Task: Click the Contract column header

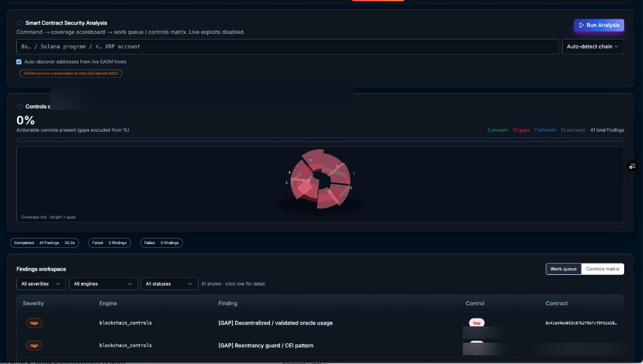Action: [x=556, y=303]
